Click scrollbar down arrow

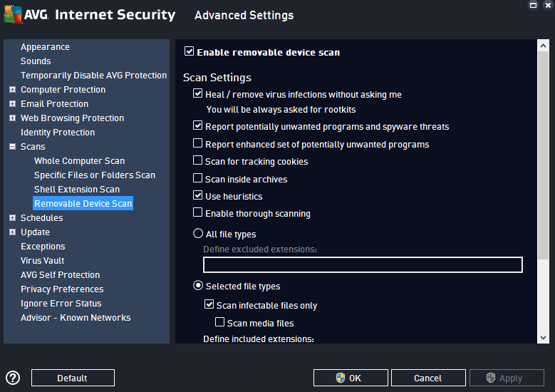[543, 337]
